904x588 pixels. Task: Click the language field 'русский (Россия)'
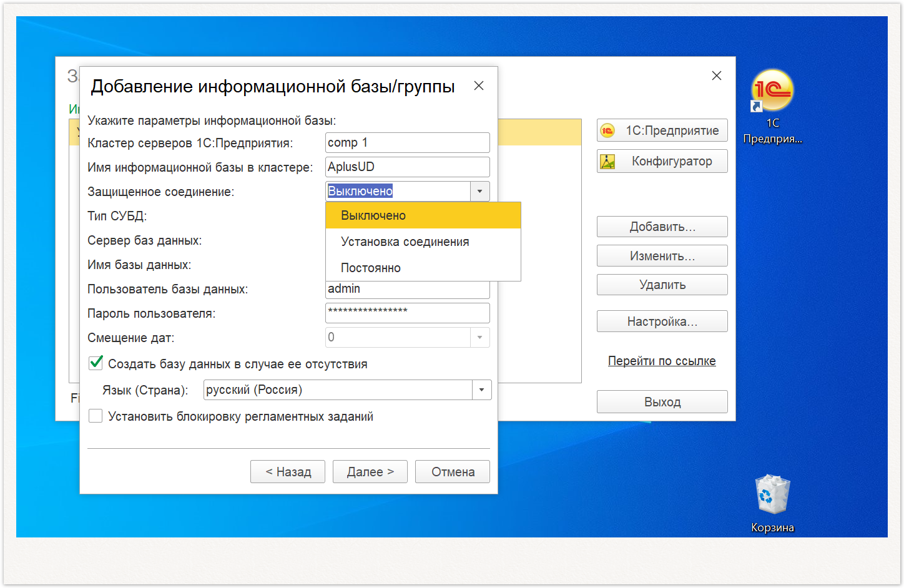(338, 390)
